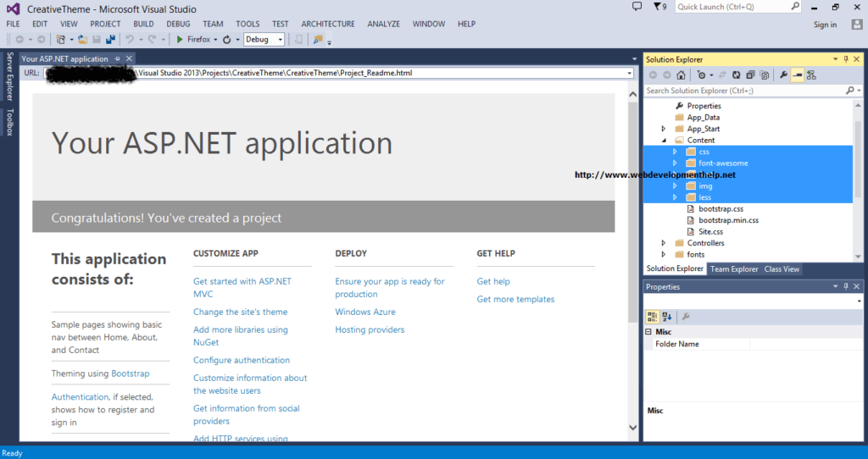Screen dimensions: 868x459
Task: Click the Navigate Backward toolbar icon
Action: pos(19,39)
